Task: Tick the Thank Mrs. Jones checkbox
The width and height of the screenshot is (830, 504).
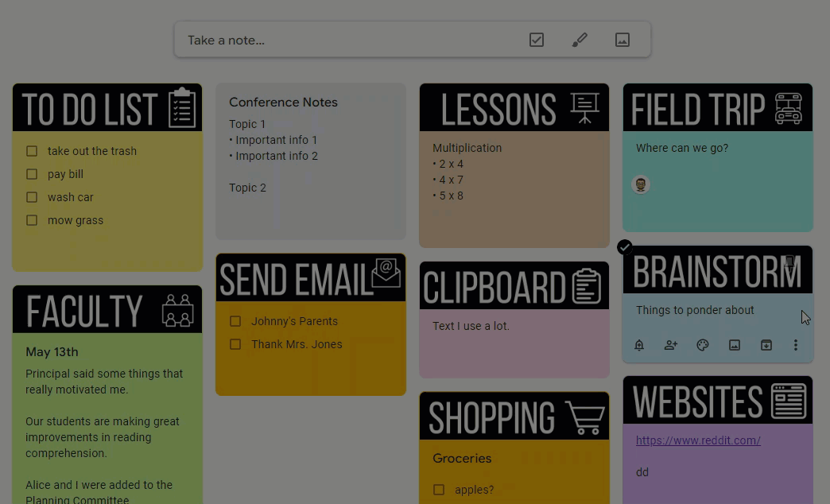Action: click(235, 345)
